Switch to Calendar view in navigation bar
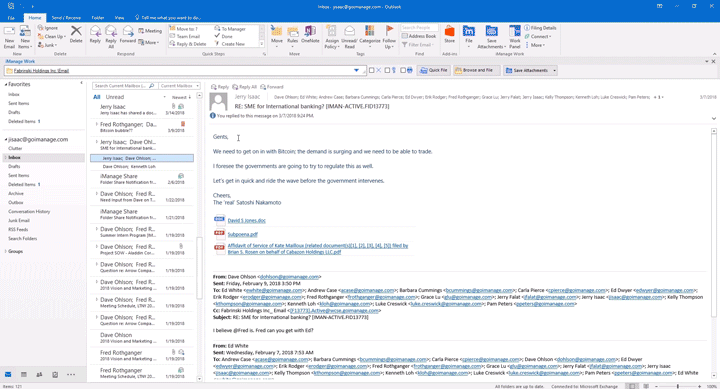 (x=24, y=374)
